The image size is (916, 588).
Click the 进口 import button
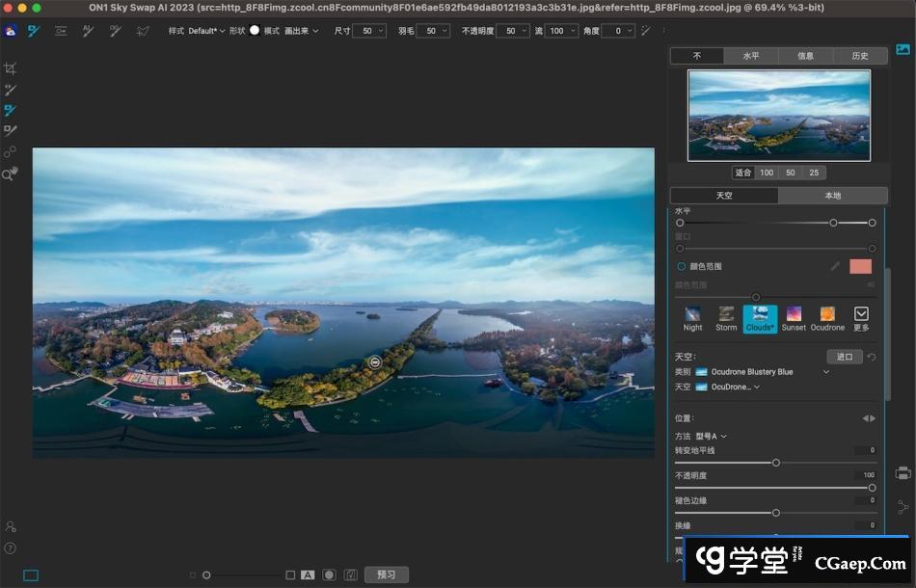(844, 357)
